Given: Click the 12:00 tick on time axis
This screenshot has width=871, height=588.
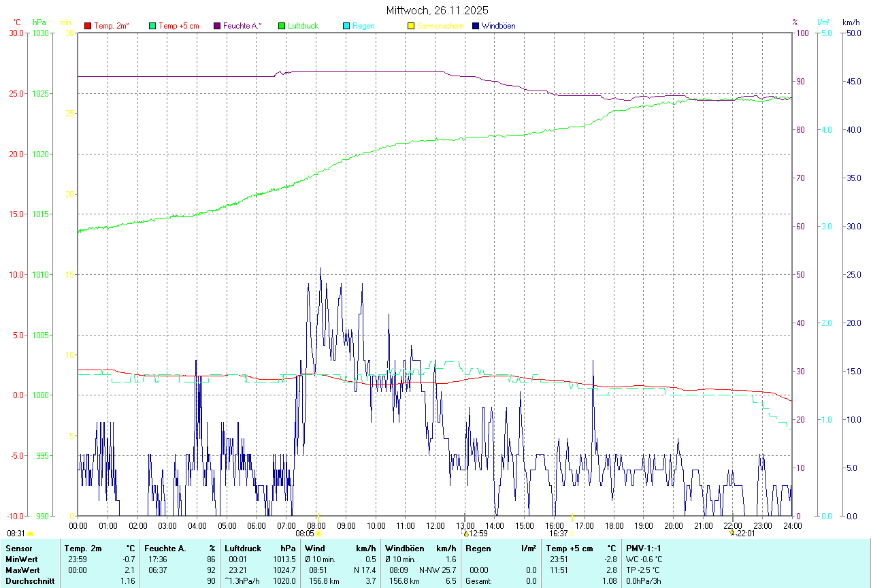Looking at the screenshot, I should 435,525.
